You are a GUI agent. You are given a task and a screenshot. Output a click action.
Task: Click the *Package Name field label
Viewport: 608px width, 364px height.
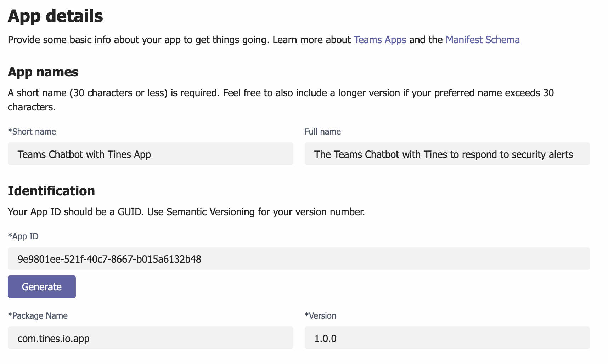click(x=38, y=316)
